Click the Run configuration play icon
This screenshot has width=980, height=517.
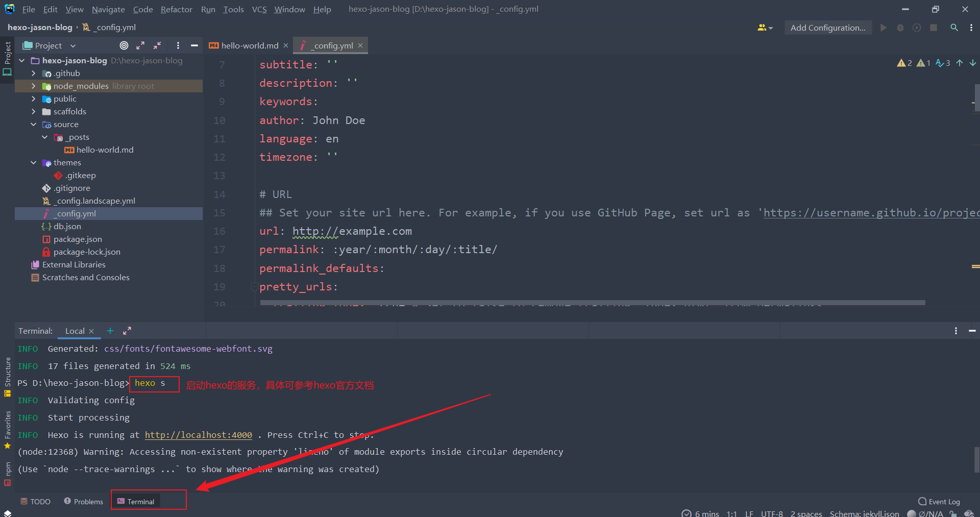[x=884, y=28]
